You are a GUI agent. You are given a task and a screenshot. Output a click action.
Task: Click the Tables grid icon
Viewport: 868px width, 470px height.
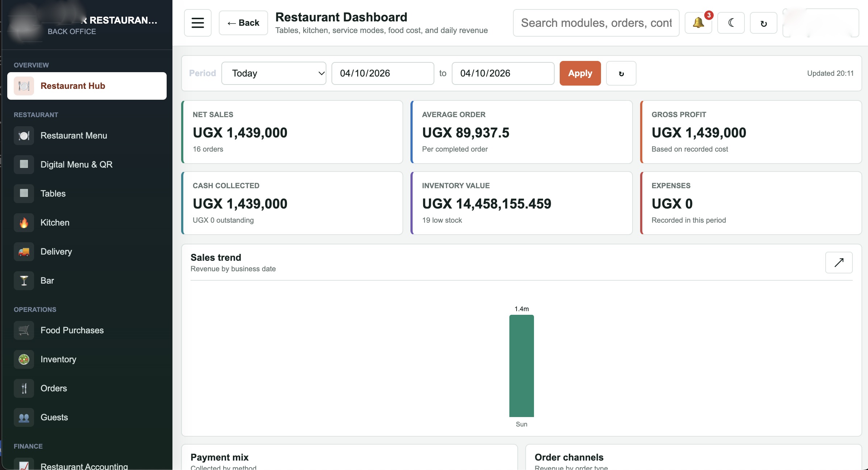24,194
